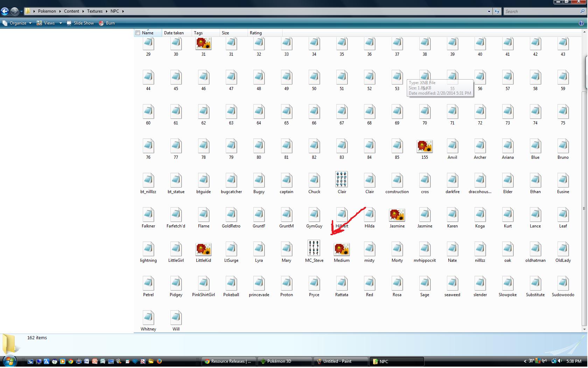
Task: Select the Will file
Action: (x=176, y=320)
